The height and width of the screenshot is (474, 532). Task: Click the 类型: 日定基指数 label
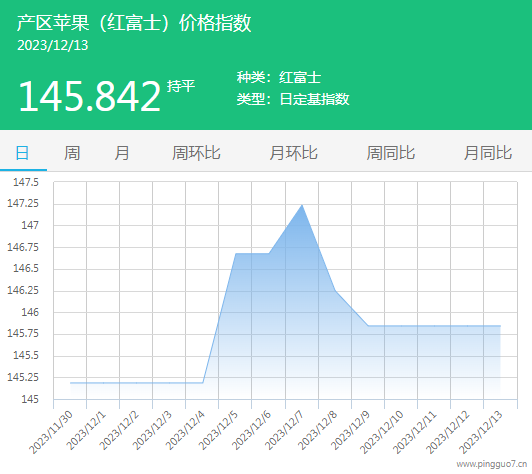[293, 99]
